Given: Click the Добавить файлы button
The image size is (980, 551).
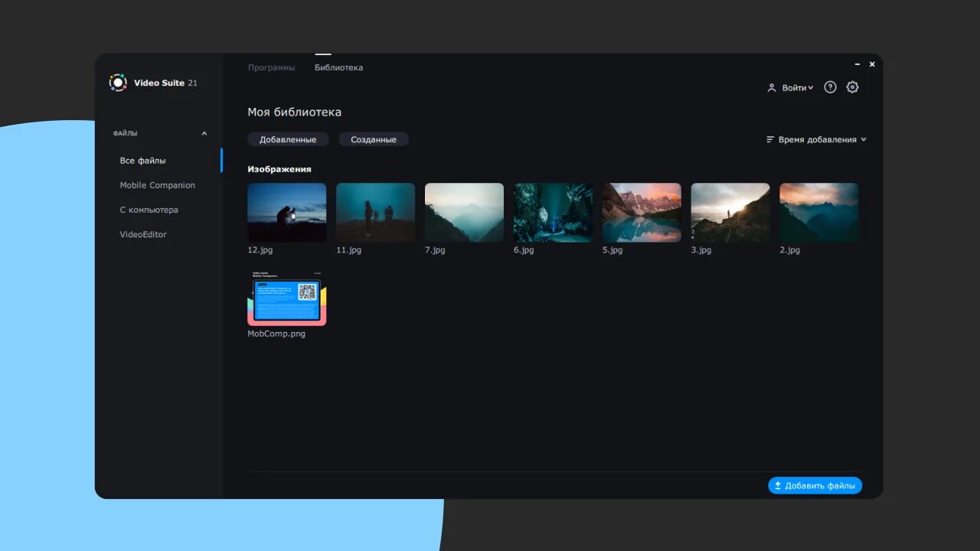Looking at the screenshot, I should [815, 485].
